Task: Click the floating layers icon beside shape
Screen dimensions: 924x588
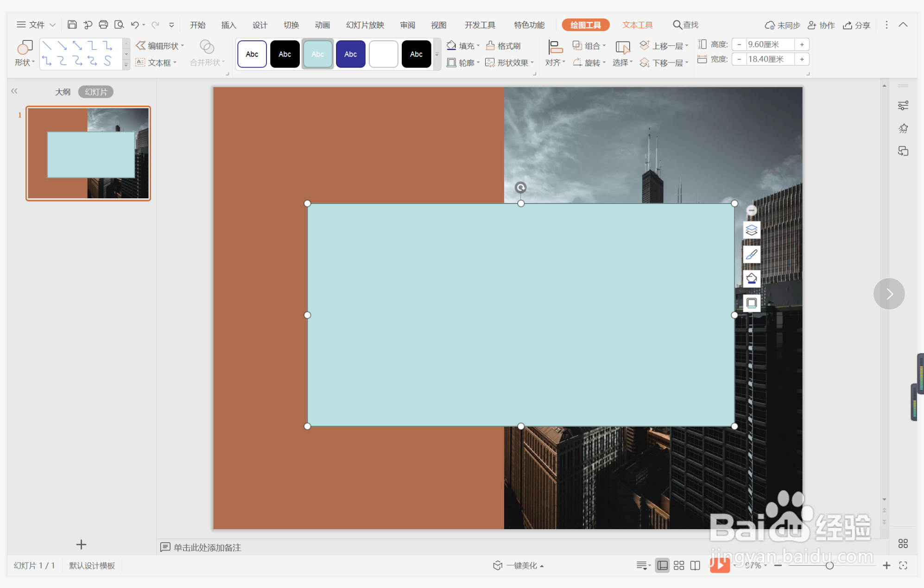Action: [x=751, y=230]
